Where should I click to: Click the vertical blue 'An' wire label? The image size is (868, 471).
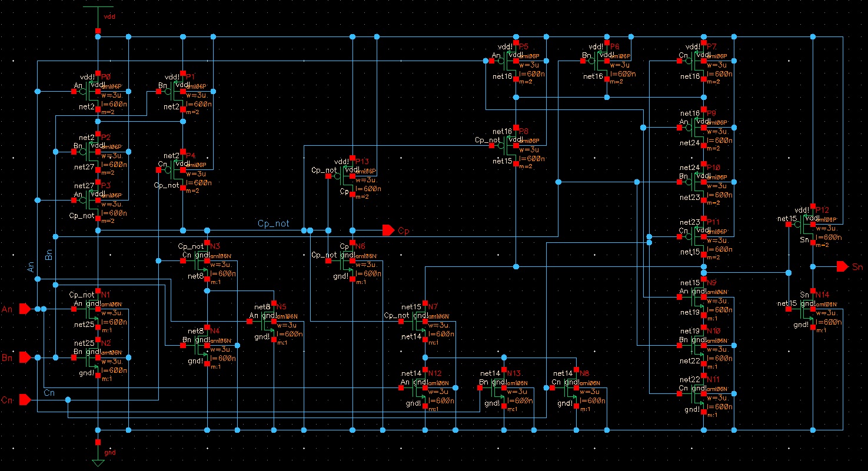pyautogui.click(x=32, y=267)
